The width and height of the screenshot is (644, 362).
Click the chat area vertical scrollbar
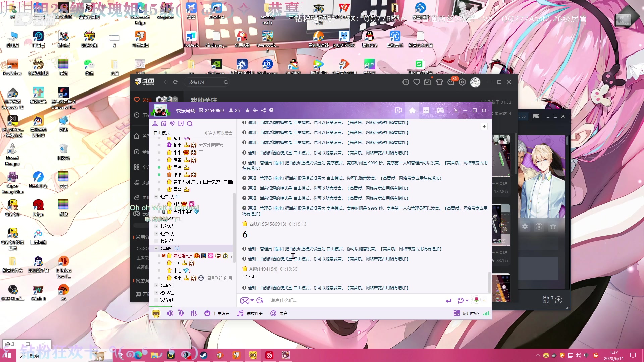[489, 283]
